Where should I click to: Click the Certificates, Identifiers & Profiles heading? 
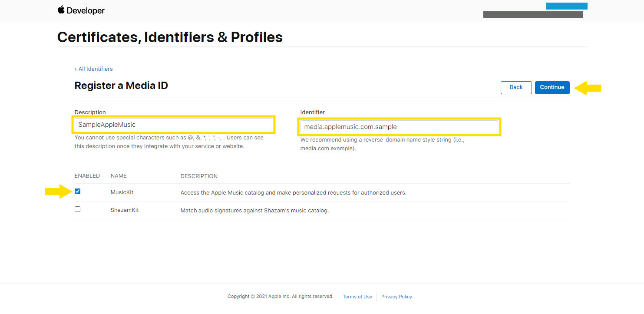pyautogui.click(x=170, y=37)
